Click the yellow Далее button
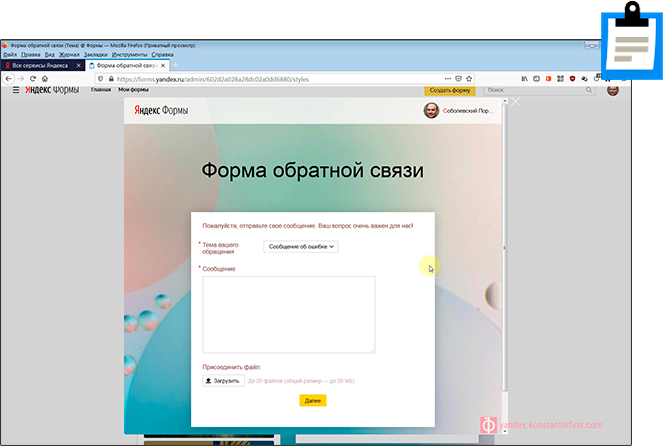The height and width of the screenshot is (446, 672). point(313,401)
